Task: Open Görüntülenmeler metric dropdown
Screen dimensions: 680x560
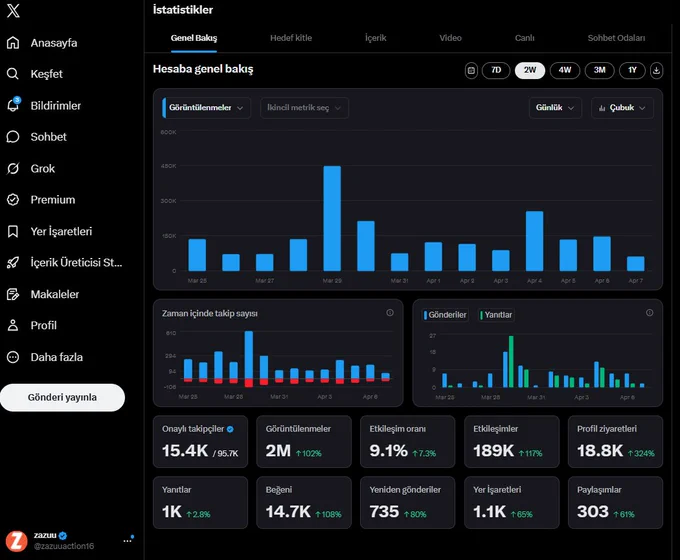Action: (206, 108)
